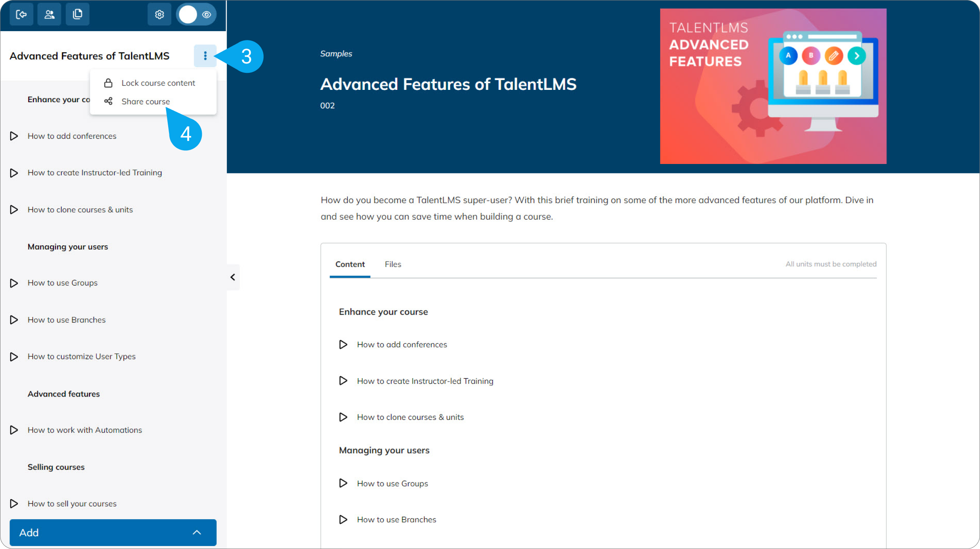Click play icon beside main How to clone courses & units

(x=343, y=417)
